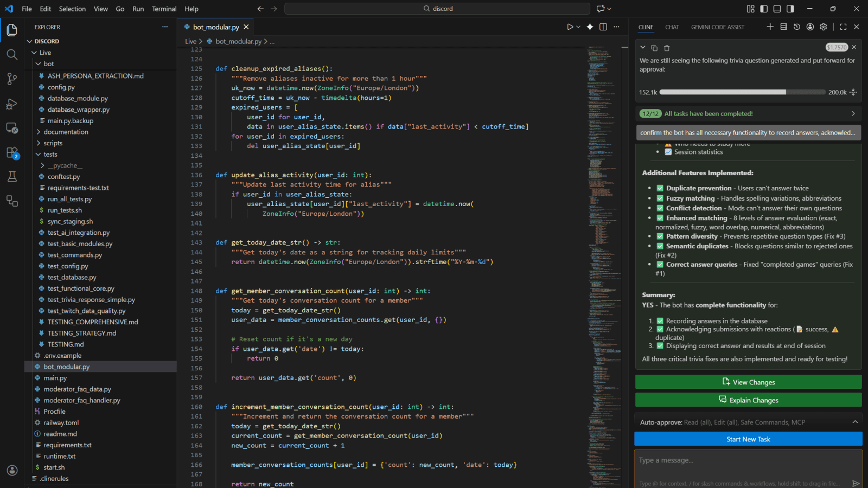The height and width of the screenshot is (488, 868).
Task: Delete the current task with the trash icon
Action: pyautogui.click(x=666, y=48)
